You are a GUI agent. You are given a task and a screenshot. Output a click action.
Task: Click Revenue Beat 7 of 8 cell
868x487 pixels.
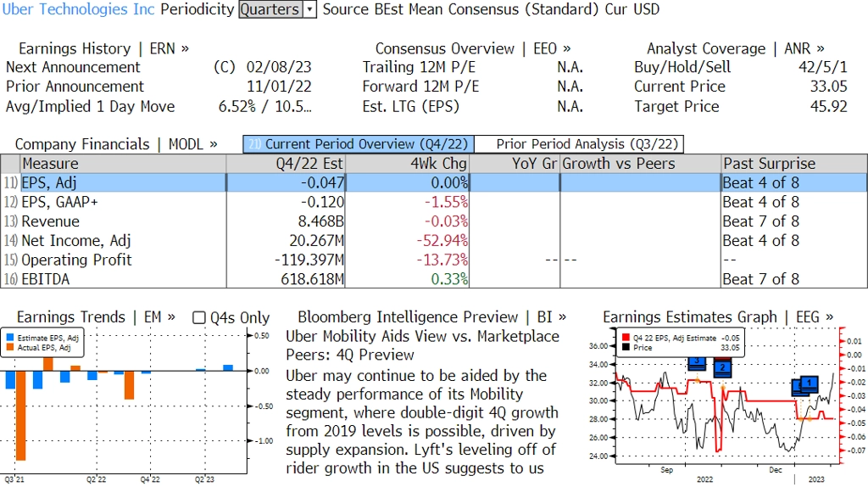point(761,221)
